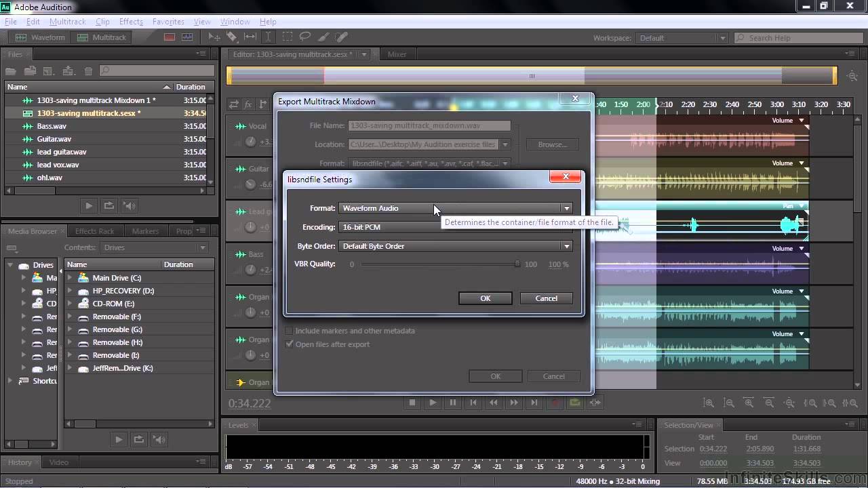
Task: Select the Marquee Selection tool
Action: tap(288, 37)
